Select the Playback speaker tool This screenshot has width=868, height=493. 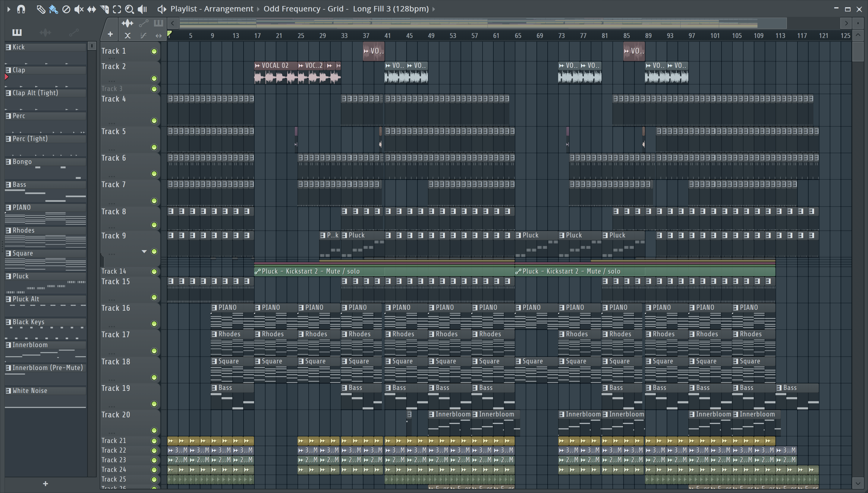tap(142, 9)
